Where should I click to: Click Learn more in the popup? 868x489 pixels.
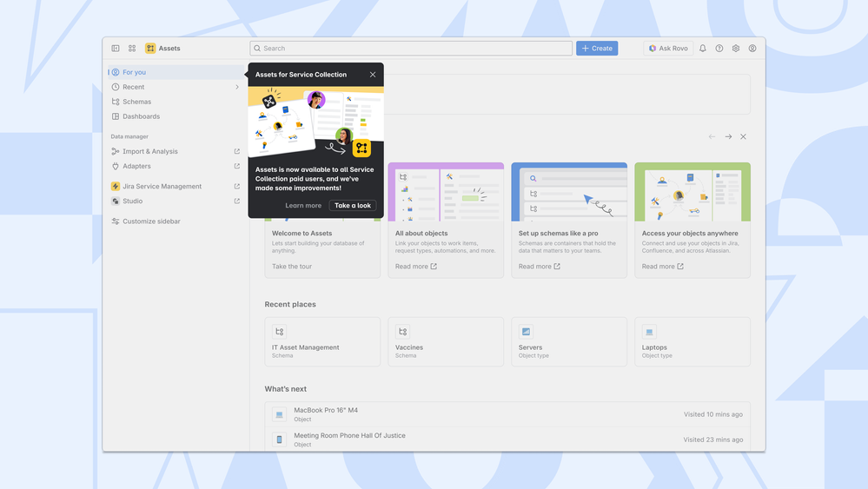[303, 206]
